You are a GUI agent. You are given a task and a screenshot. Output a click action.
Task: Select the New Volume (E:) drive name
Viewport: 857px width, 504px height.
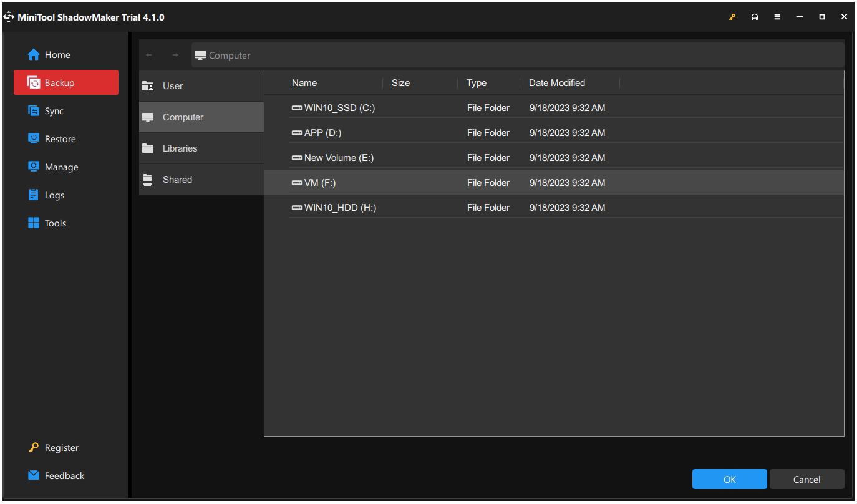tap(339, 158)
